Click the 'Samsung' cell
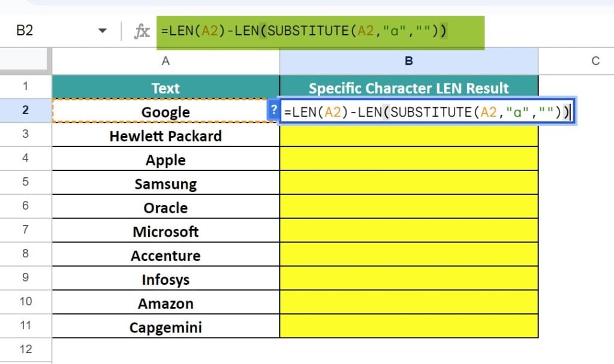The width and height of the screenshot is (614, 364). tap(165, 182)
